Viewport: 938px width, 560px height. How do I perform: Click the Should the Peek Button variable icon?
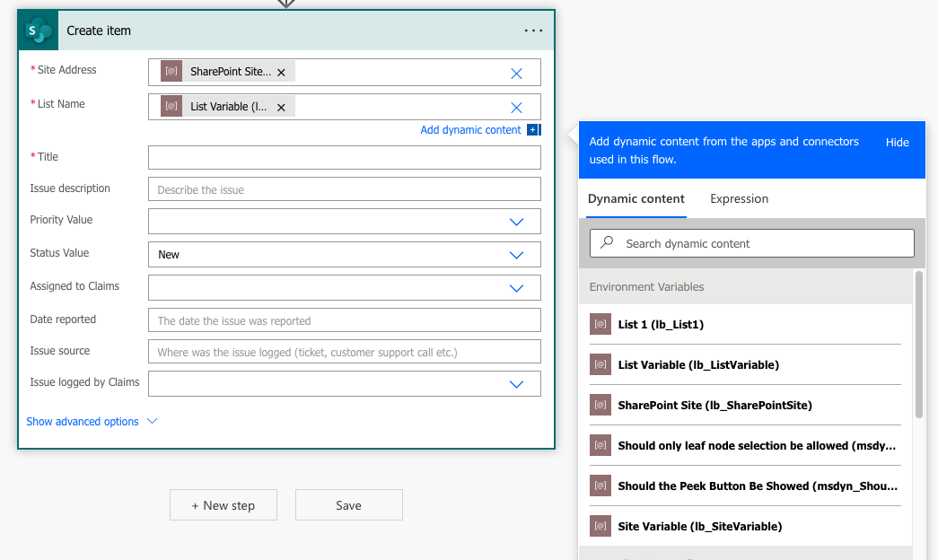click(x=600, y=486)
